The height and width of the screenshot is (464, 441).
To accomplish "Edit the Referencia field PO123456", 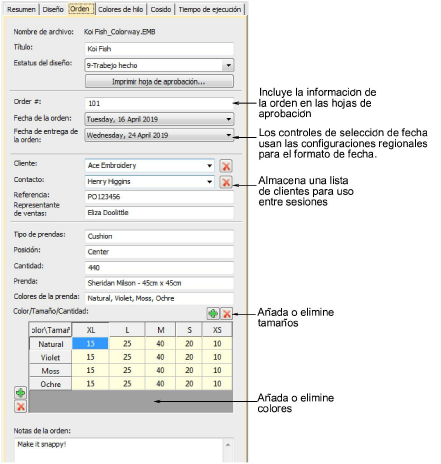I will pos(159,197).
